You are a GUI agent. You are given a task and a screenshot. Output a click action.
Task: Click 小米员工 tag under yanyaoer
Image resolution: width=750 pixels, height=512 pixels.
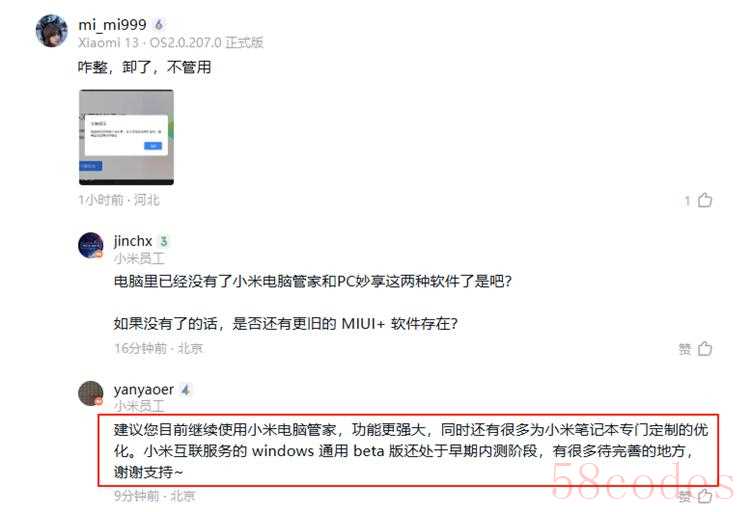tap(139, 406)
